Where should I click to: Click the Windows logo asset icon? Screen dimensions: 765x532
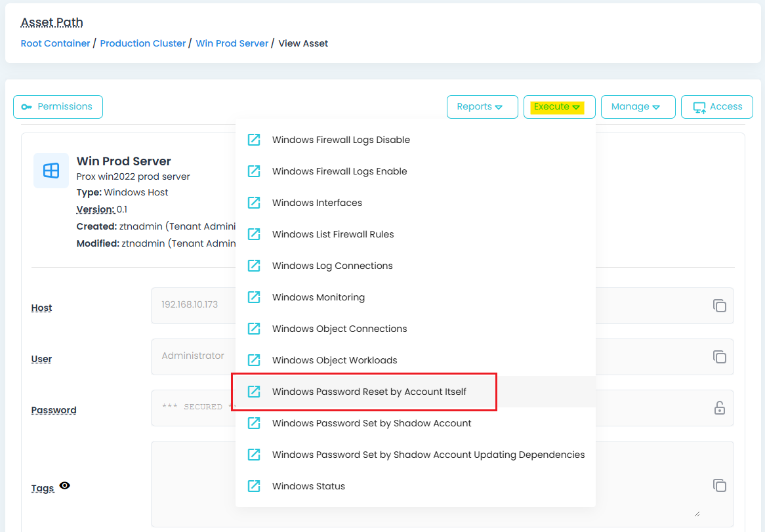click(51, 171)
